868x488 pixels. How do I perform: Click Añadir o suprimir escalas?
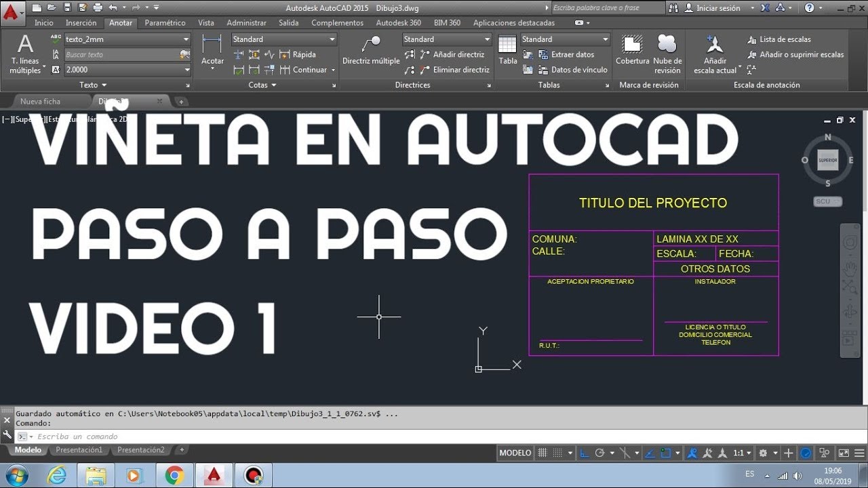pos(795,54)
